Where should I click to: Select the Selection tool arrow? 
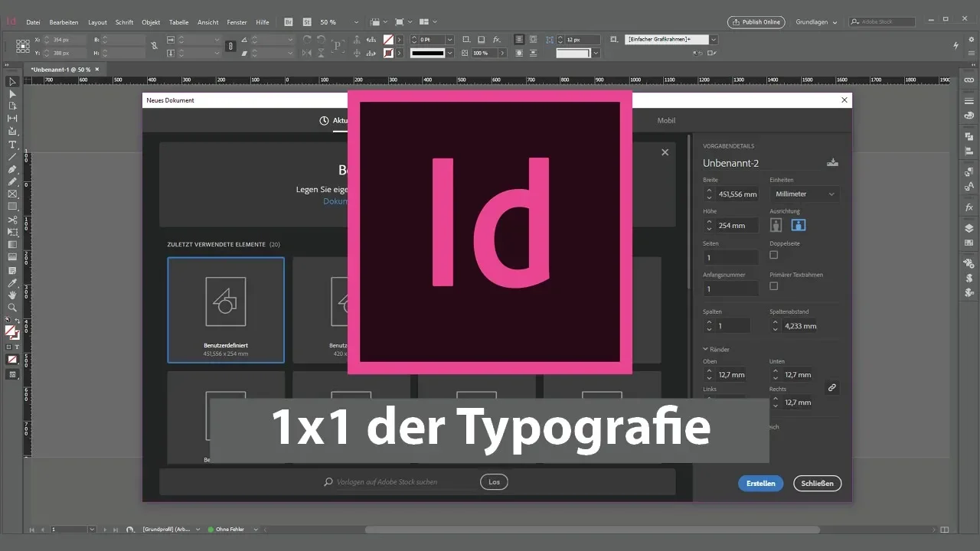pyautogui.click(x=12, y=82)
